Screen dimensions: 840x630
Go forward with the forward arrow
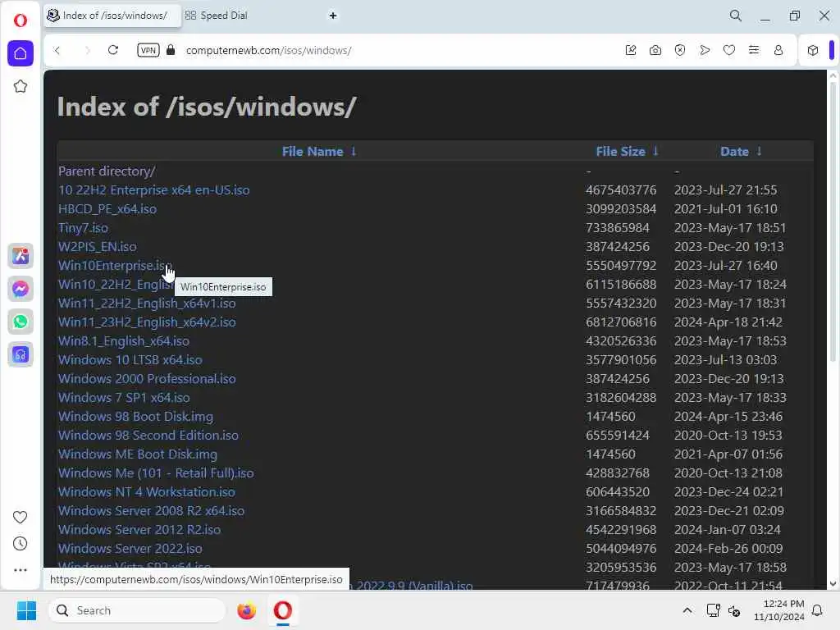pyautogui.click(x=87, y=50)
